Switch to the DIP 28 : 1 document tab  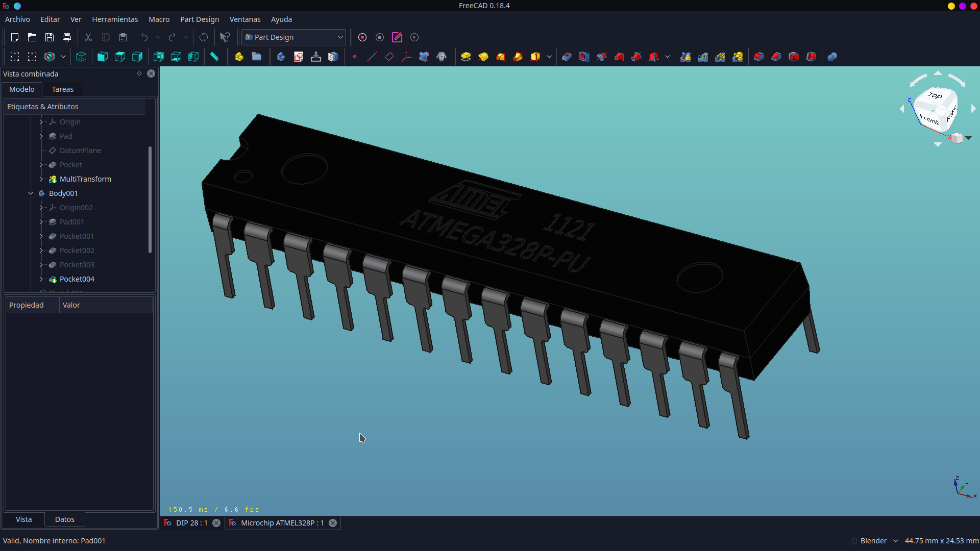click(192, 523)
